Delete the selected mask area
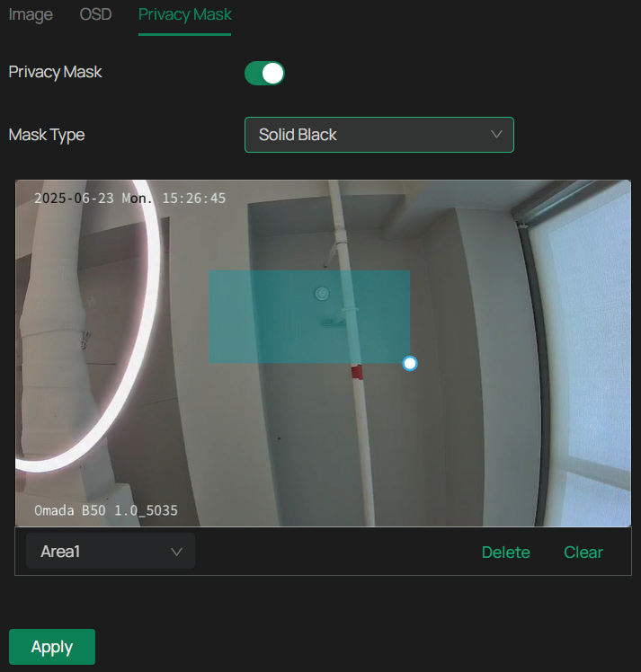Viewport: 641px width, 672px height. point(505,552)
